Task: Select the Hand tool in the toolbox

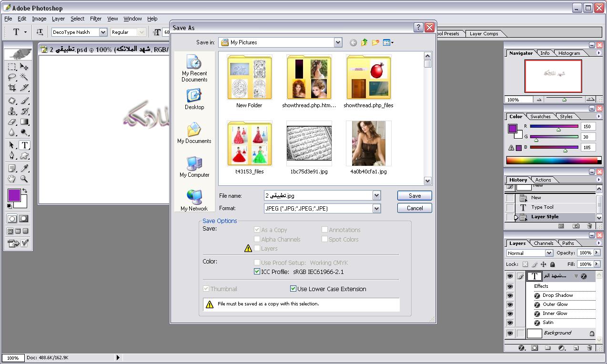Action: pyautogui.click(x=12, y=179)
